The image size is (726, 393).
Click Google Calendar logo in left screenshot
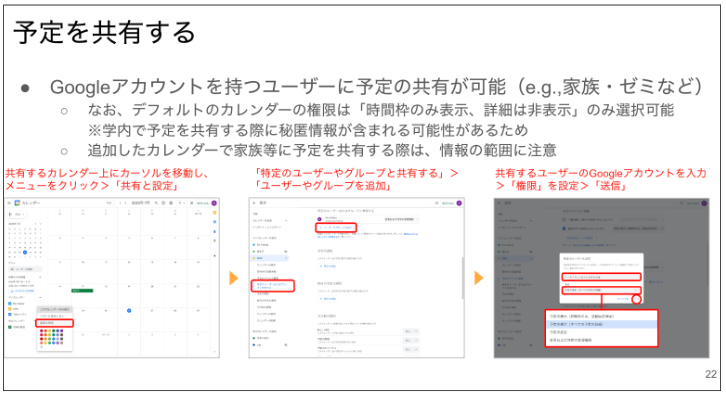17,203
